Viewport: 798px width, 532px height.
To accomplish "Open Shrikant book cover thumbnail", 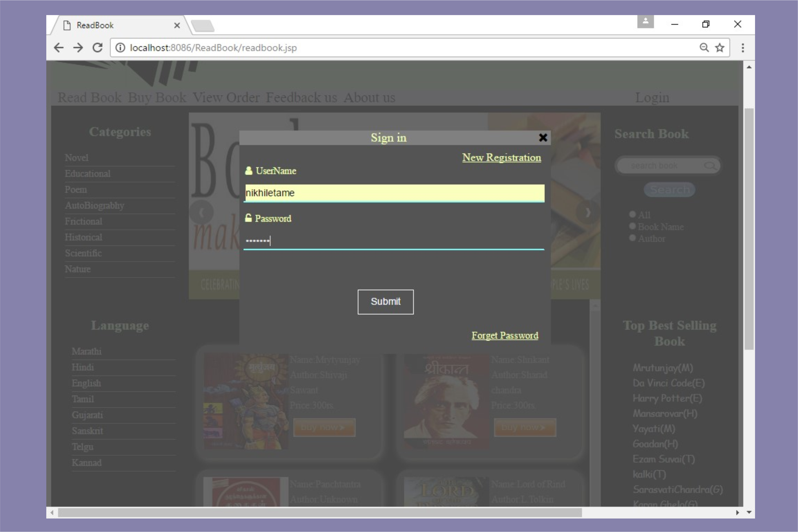I will click(446, 401).
